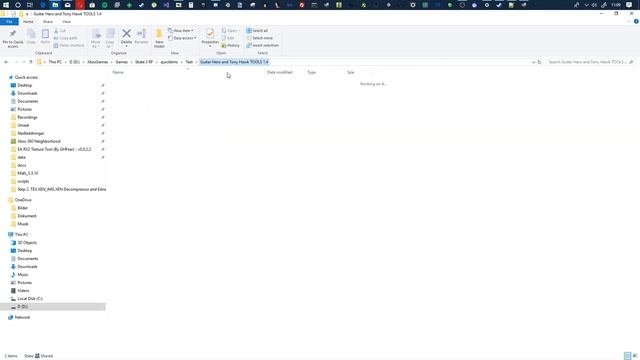Click the Properties icon
The width and height of the screenshot is (640, 360).
tap(210, 34)
